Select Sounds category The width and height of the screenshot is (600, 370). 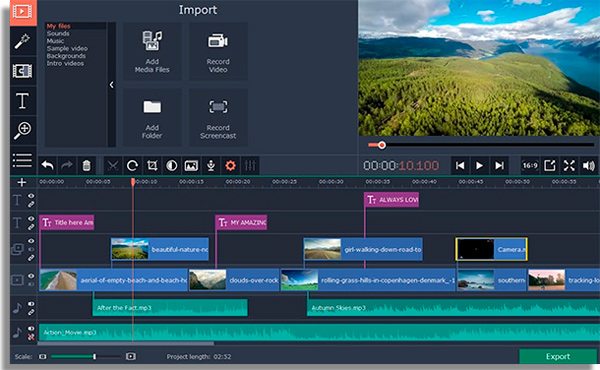pyautogui.click(x=58, y=34)
